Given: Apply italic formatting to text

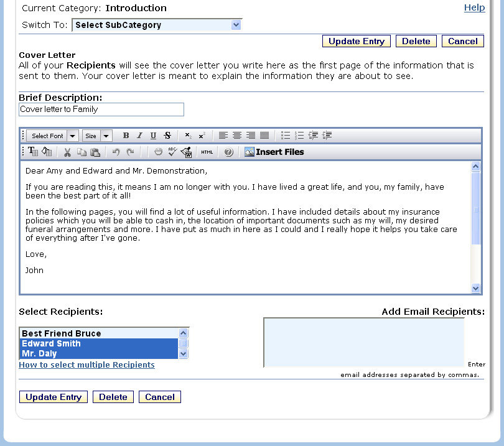Looking at the screenshot, I should click(139, 136).
